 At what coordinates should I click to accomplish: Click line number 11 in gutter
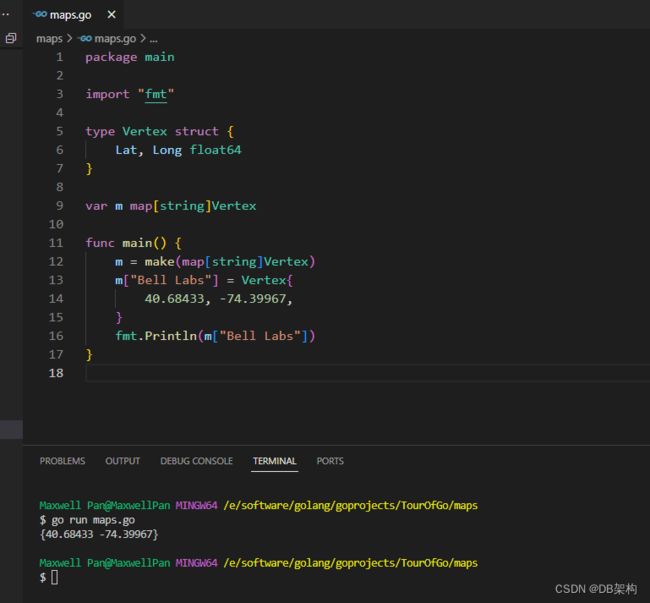pos(56,242)
